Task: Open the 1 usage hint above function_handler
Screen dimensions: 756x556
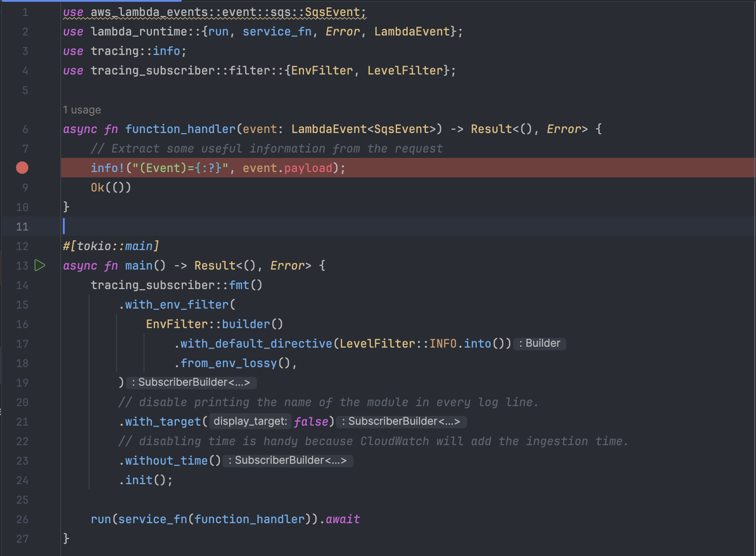Action: click(82, 110)
